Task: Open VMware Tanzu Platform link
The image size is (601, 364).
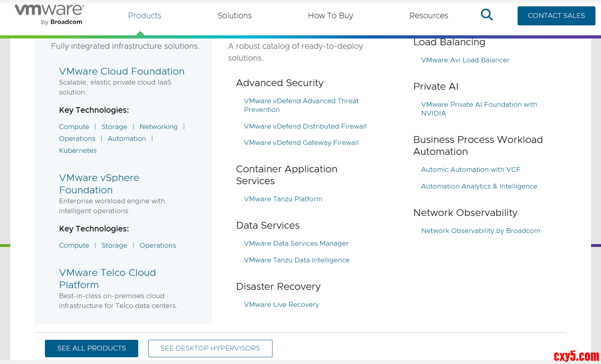Action: 283,199
